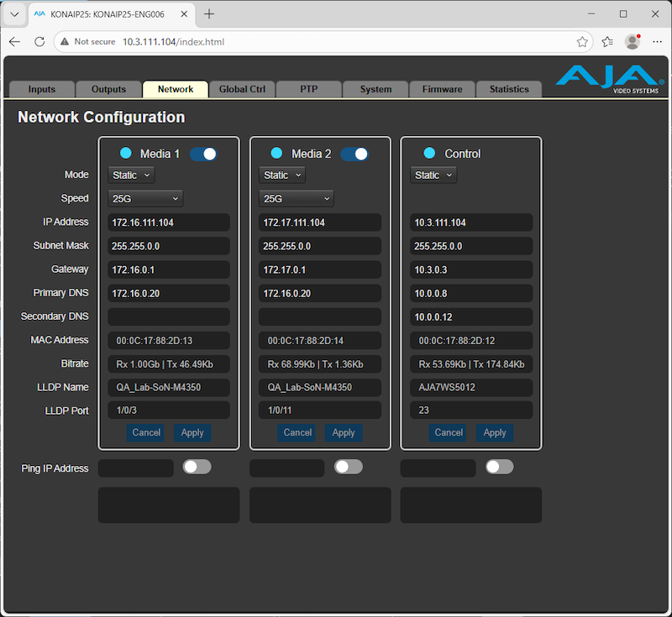Enable ping for the Control interface
Screen dimensions: 672x617
pyautogui.click(x=499, y=467)
